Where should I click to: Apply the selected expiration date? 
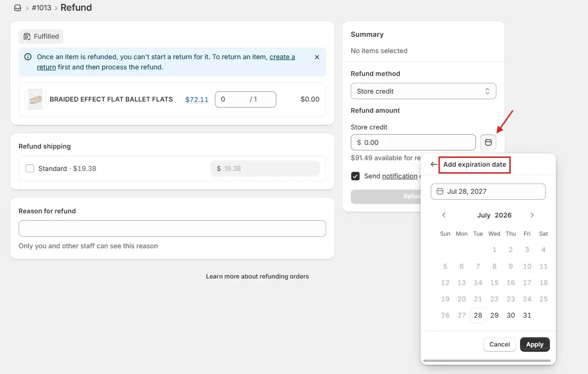pos(535,344)
